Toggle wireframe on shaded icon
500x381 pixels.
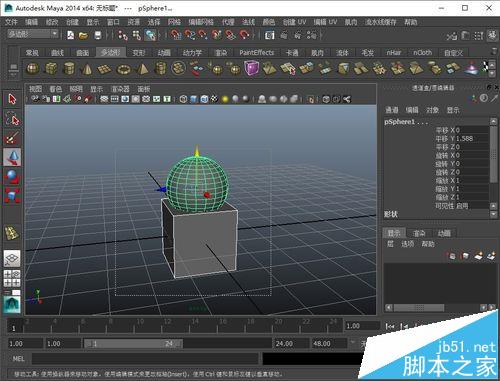[204, 99]
